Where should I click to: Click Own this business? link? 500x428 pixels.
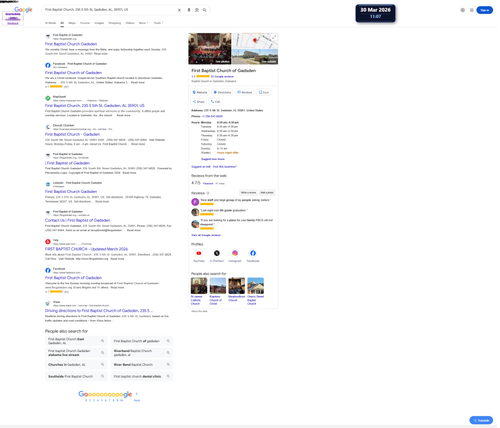coord(225,167)
